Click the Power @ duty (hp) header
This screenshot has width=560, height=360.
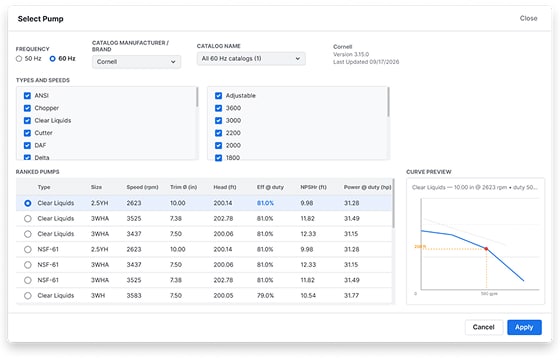[368, 187]
